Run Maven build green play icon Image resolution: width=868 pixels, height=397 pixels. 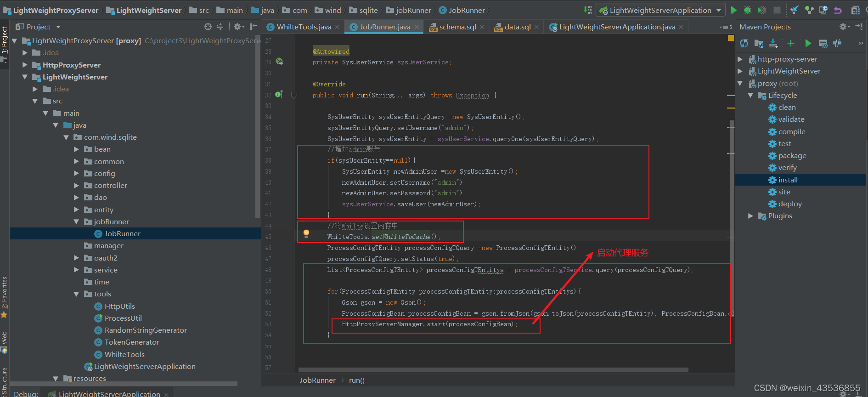[808, 43]
